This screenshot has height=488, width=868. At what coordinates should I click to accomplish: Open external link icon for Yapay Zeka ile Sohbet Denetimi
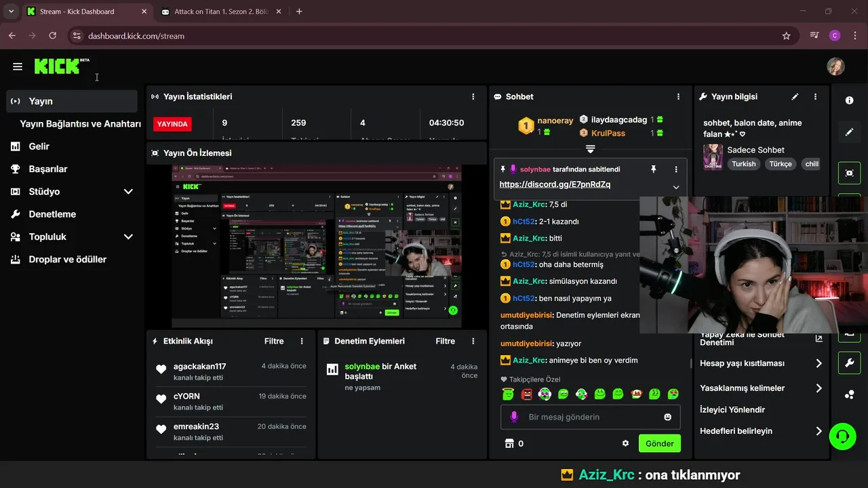click(818, 338)
